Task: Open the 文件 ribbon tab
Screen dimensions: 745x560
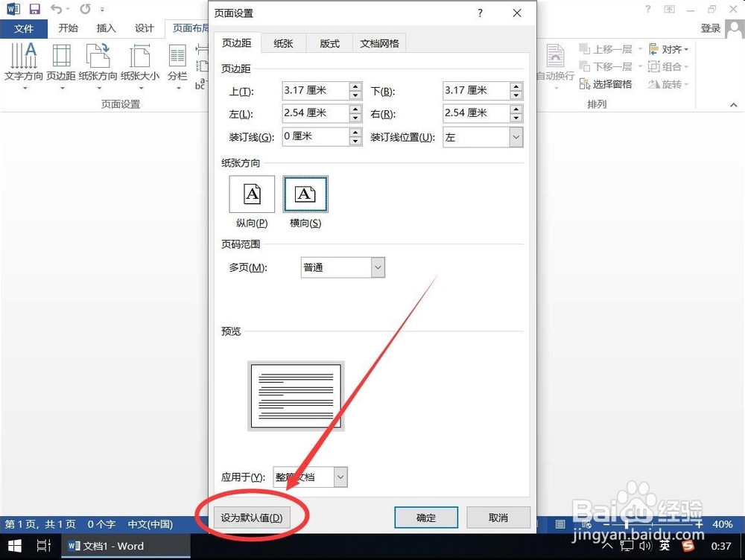Action: 25,28
